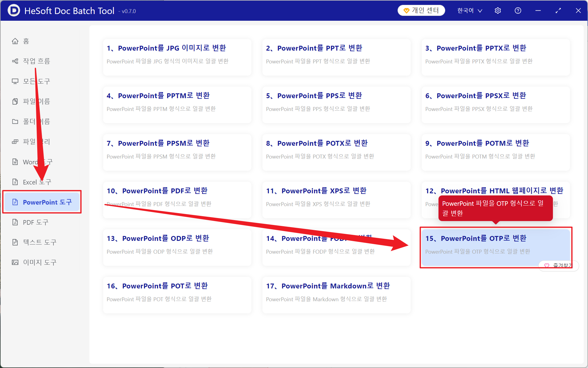Click the PowerPoint를 POT로 변환 card
This screenshot has height=368, width=588.
point(177,295)
